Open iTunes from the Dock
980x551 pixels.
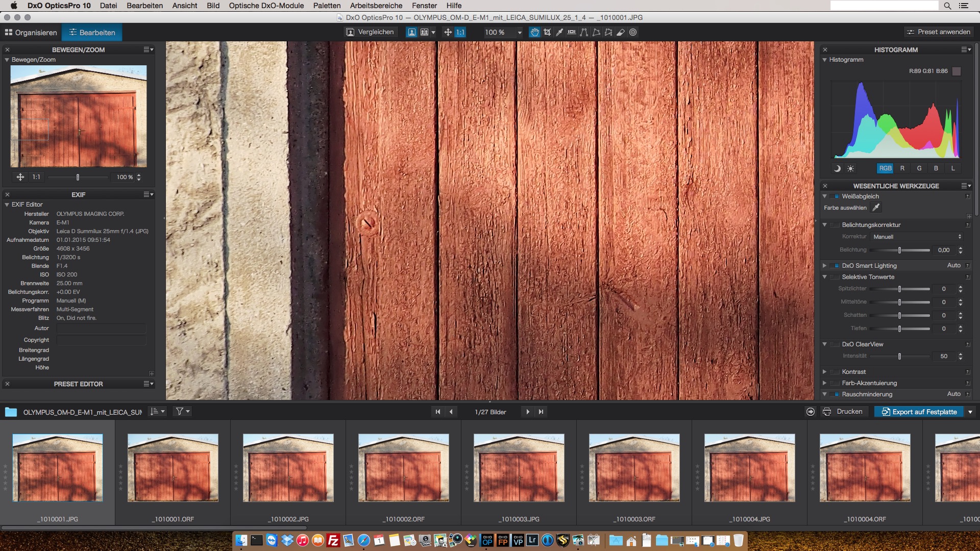302,540
